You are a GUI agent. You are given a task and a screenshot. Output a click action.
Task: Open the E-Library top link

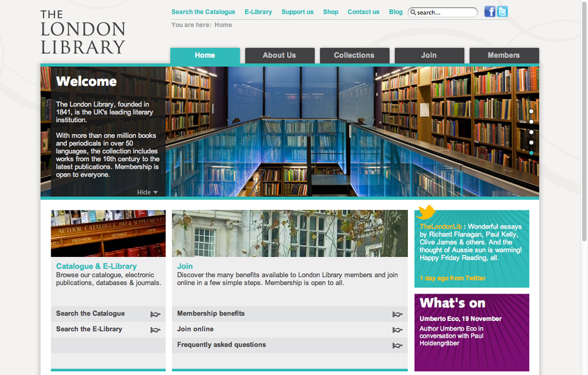tap(259, 12)
